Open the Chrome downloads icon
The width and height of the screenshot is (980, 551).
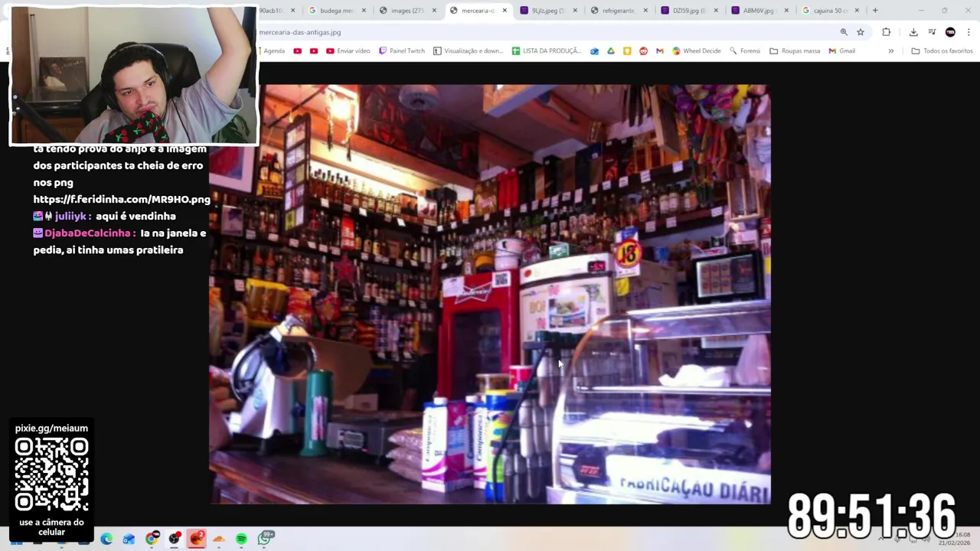(x=913, y=32)
